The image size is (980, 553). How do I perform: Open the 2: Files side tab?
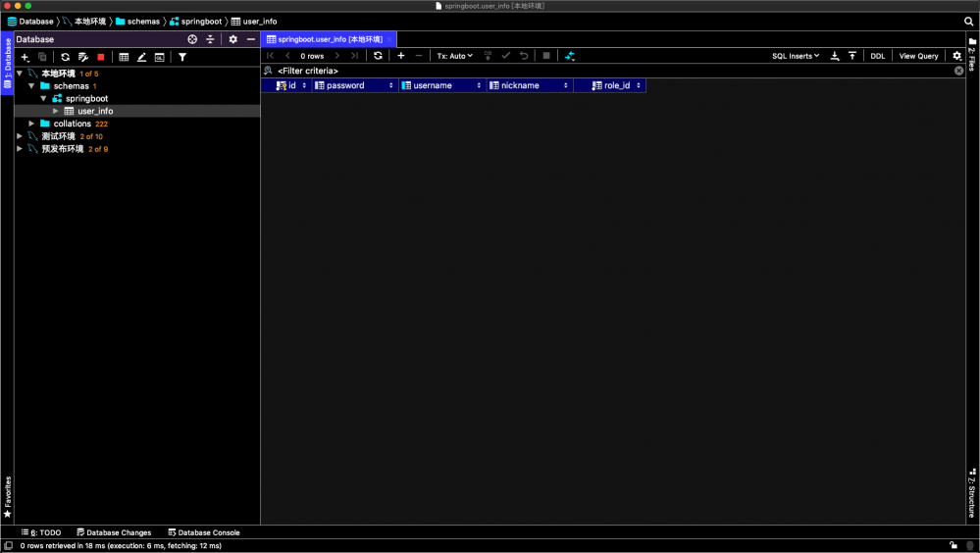pyautogui.click(x=972, y=54)
